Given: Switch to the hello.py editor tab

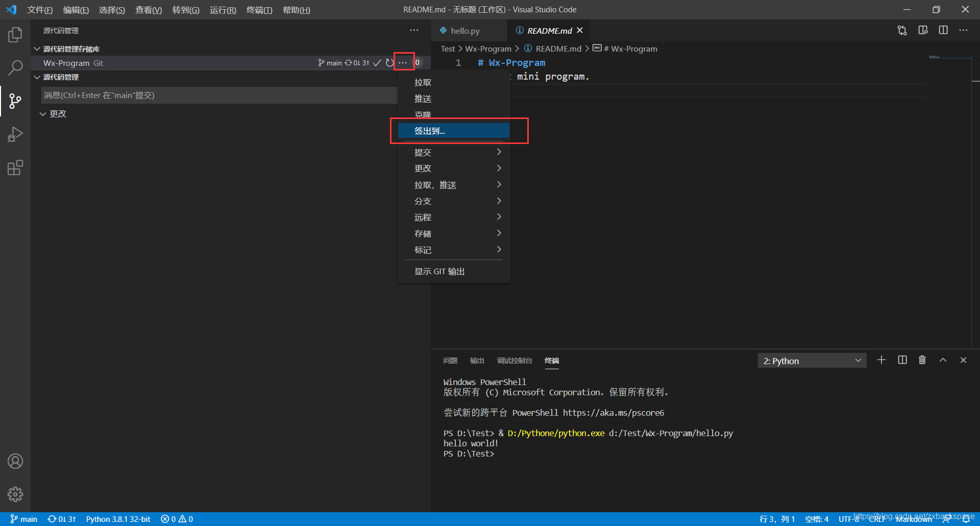Looking at the screenshot, I should (465, 31).
